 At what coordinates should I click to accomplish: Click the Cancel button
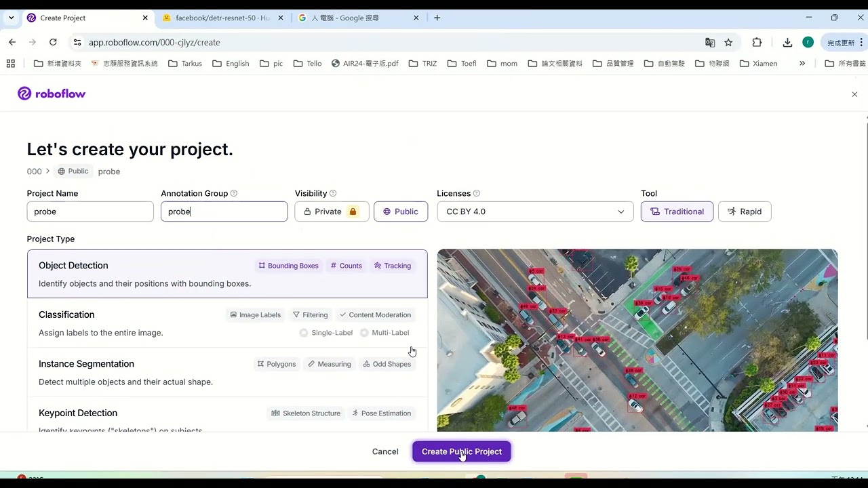coord(385,451)
